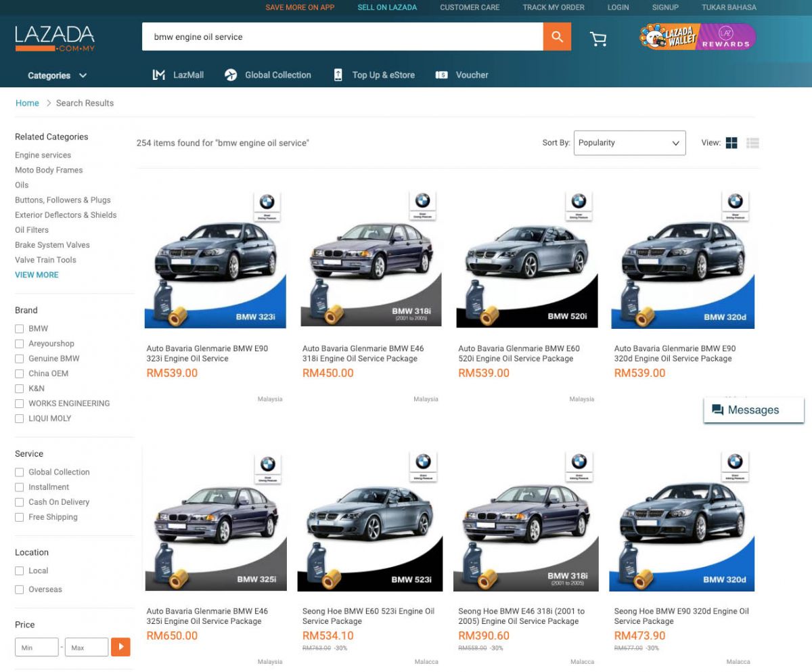Click VIEW MORE under Related Categories
The height and width of the screenshot is (672, 812).
[37, 275]
